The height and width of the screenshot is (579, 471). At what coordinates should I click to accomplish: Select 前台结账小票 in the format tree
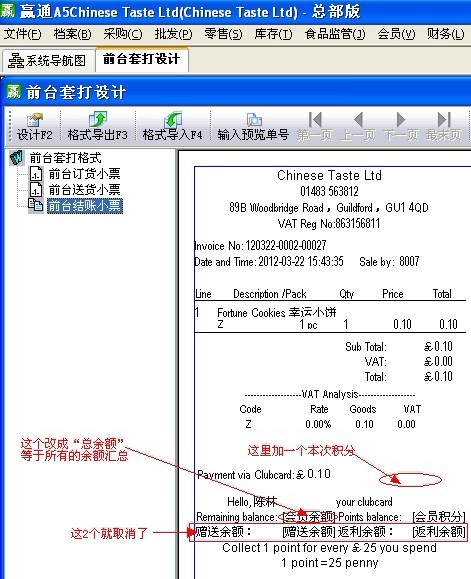[x=85, y=206]
